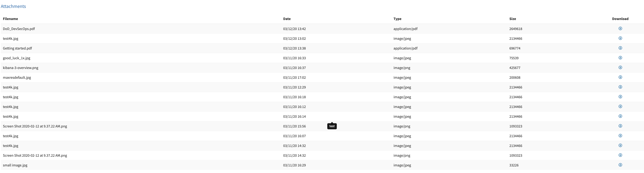This screenshot has height=173, width=644.
Task: Click the Filename column header
Action: (x=10, y=19)
